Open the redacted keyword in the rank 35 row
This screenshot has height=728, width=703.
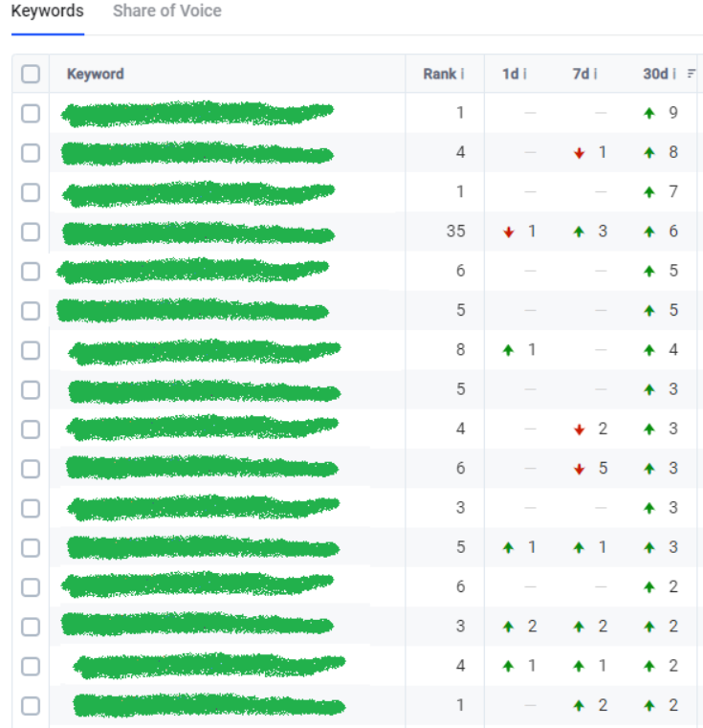tap(198, 232)
